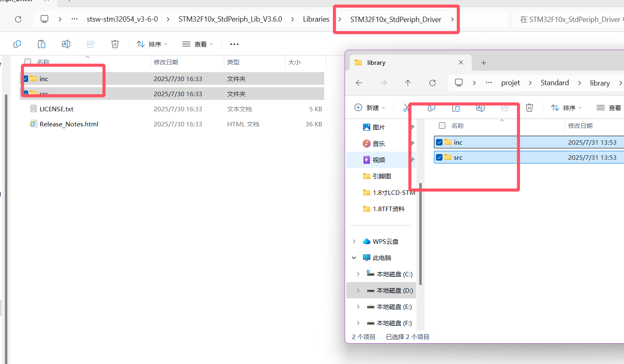Refresh the STM32F10x_StdPeriph_Driver window
The image size is (624, 364).
click(18, 19)
